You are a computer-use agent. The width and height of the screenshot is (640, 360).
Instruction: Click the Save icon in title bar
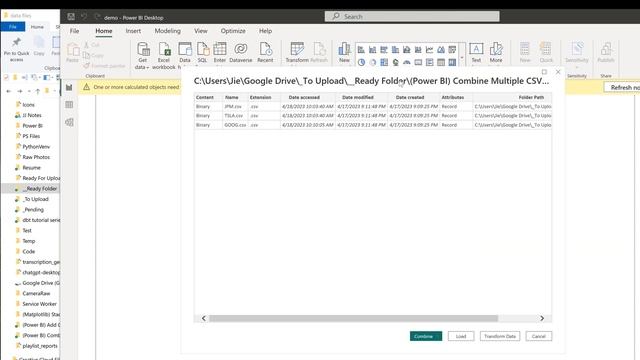[x=71, y=17]
